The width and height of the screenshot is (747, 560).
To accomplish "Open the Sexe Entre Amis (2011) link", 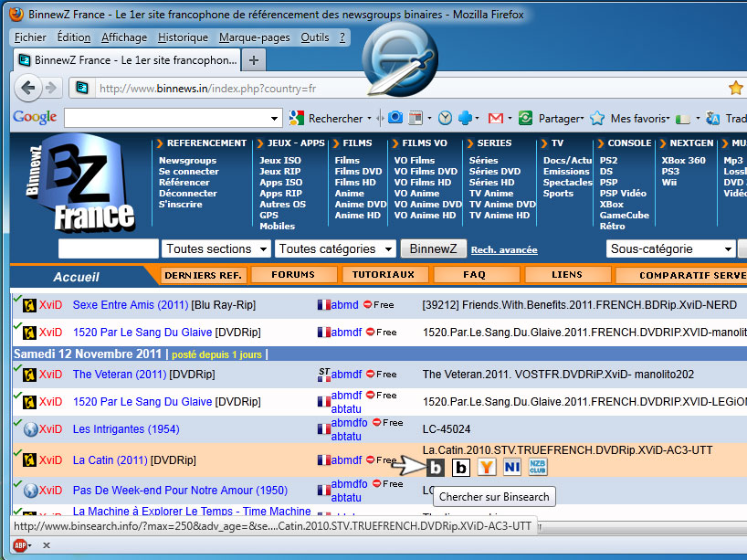I will (x=131, y=305).
